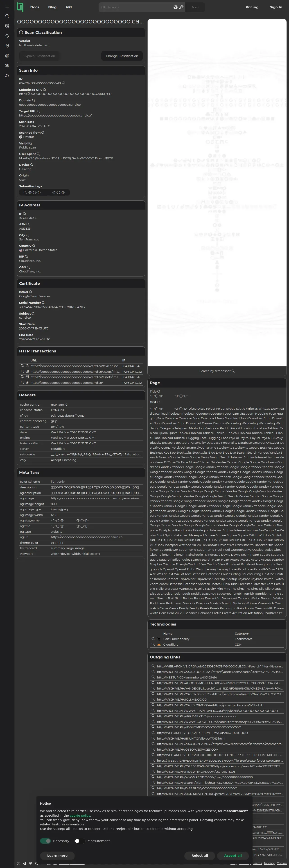Click Search by screenshot link
289x868 pixels.
[x=217, y=371]
